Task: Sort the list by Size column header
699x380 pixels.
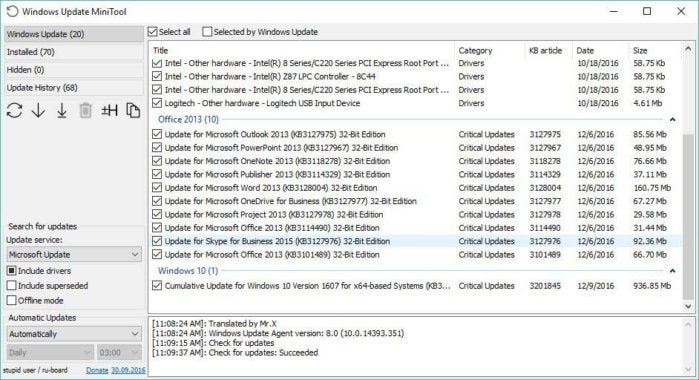Action: tap(640, 50)
